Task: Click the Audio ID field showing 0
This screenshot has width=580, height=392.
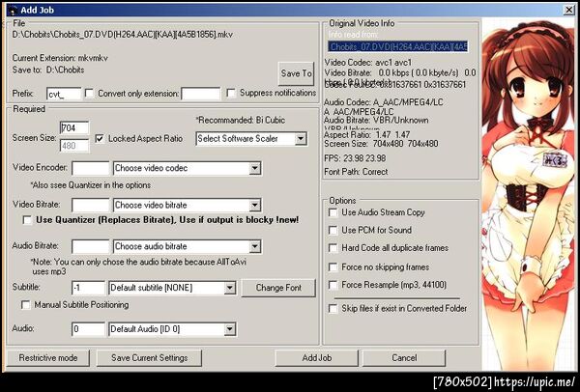Action: pos(88,329)
